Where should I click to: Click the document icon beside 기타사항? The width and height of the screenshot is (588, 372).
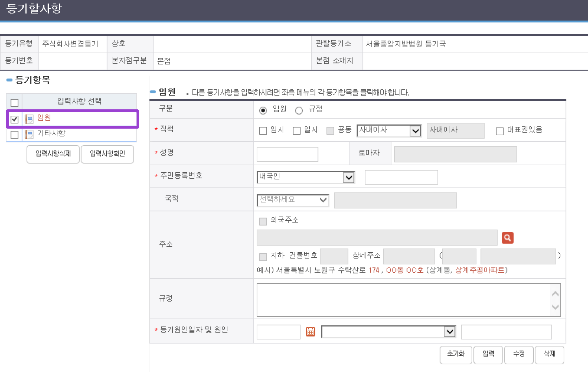(x=29, y=134)
